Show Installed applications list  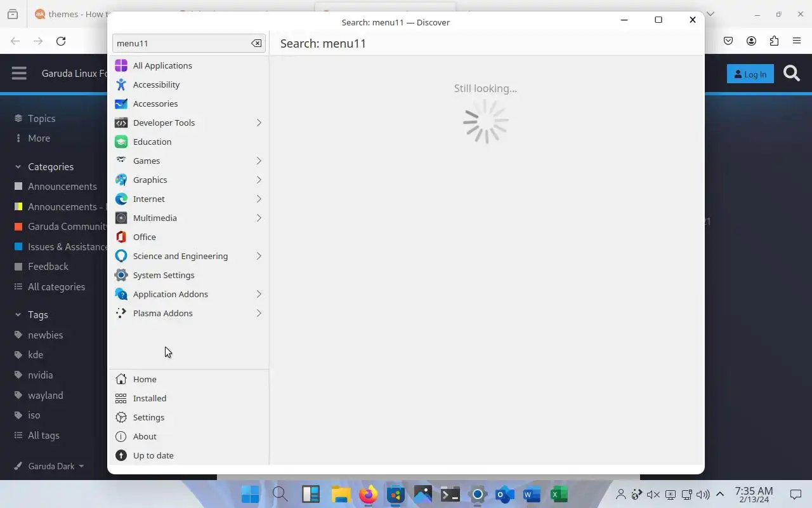[189, 398]
